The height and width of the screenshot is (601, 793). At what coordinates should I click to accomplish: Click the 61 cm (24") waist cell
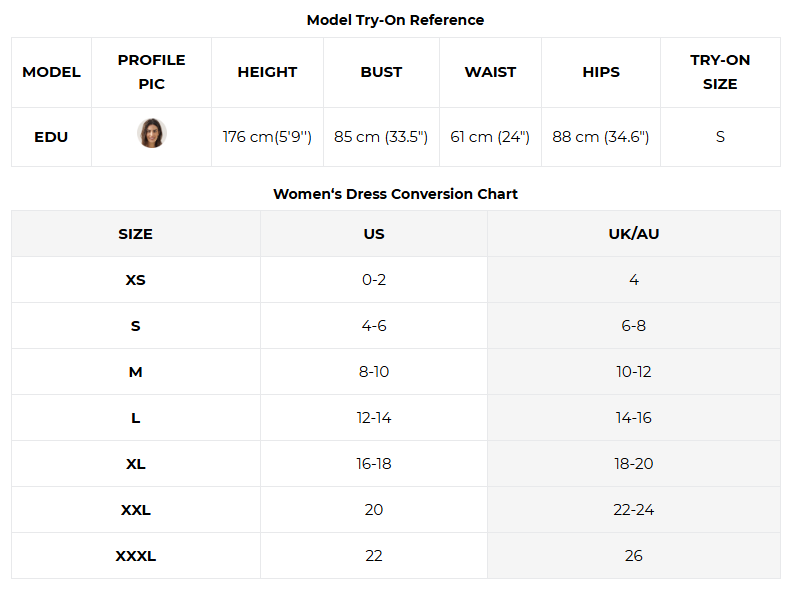[x=490, y=137]
